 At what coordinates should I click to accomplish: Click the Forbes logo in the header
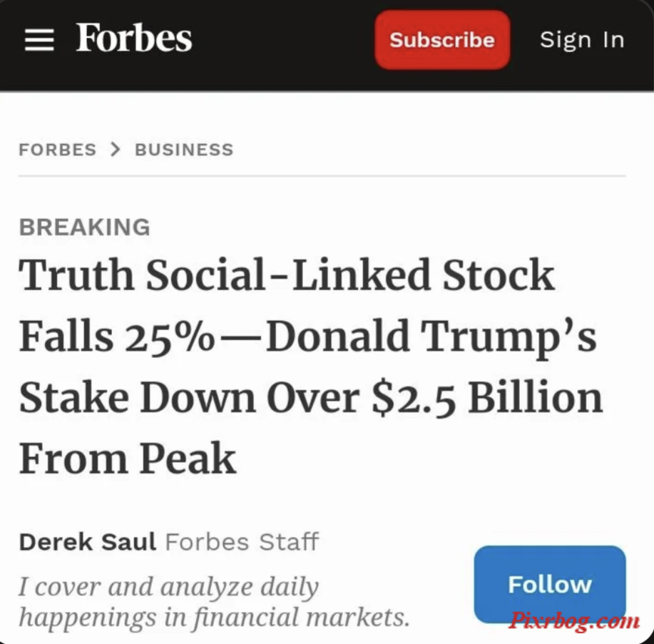[133, 38]
